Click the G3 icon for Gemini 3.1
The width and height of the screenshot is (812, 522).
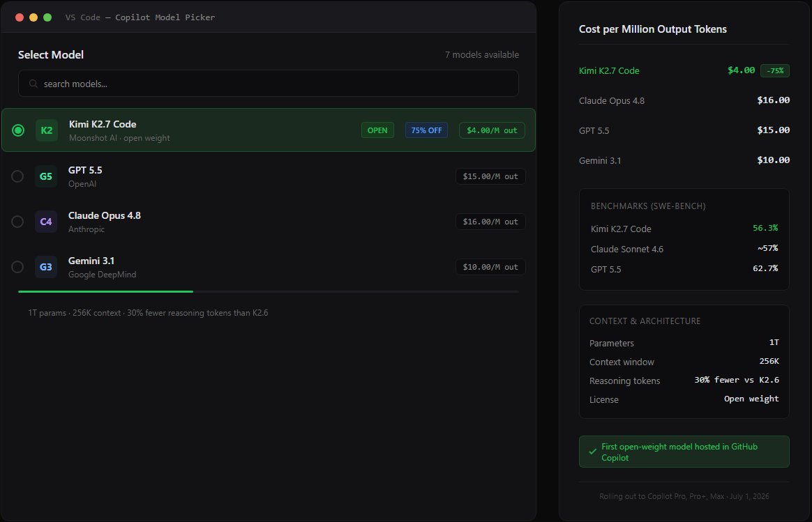coord(46,267)
